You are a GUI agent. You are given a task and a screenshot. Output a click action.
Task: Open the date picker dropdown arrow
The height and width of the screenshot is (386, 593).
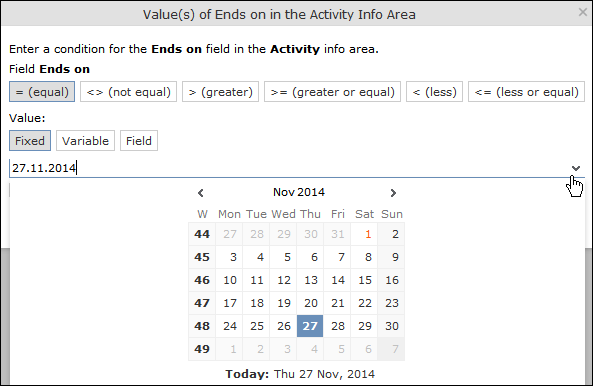coord(576,168)
